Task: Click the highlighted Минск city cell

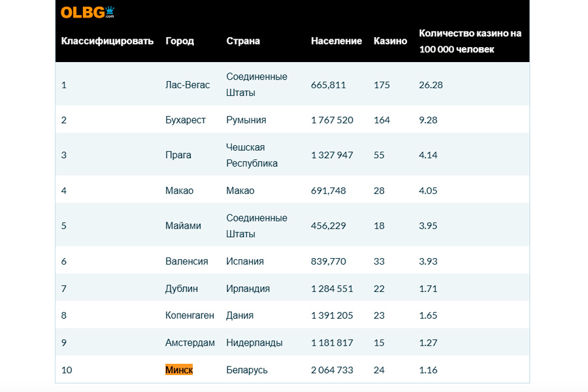Action: coord(179,370)
